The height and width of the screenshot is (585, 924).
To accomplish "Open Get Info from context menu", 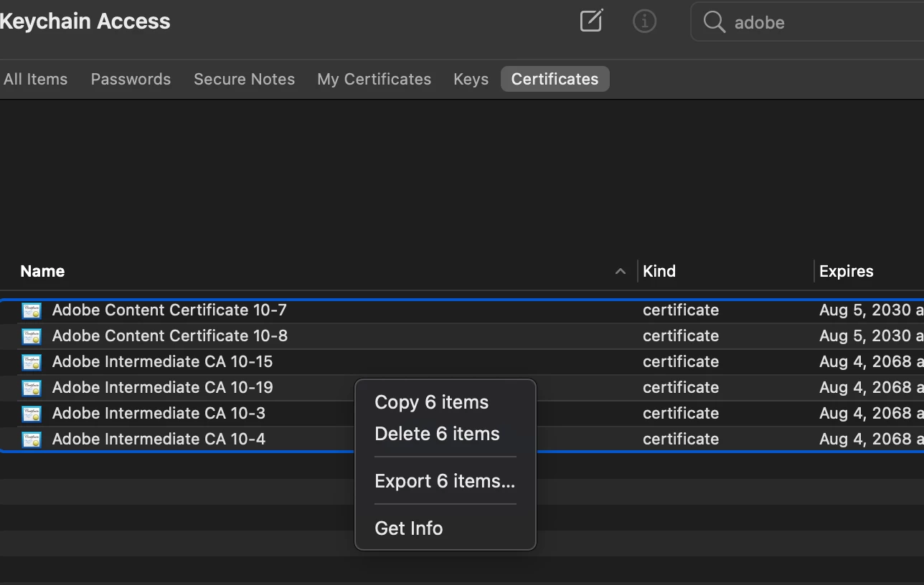I will pyautogui.click(x=408, y=528).
